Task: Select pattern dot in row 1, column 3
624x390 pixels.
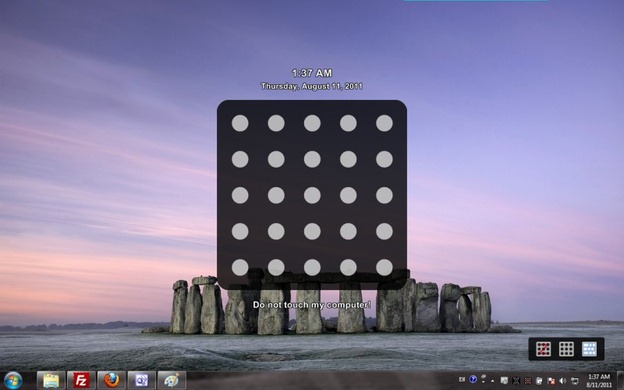Action: coord(312,123)
